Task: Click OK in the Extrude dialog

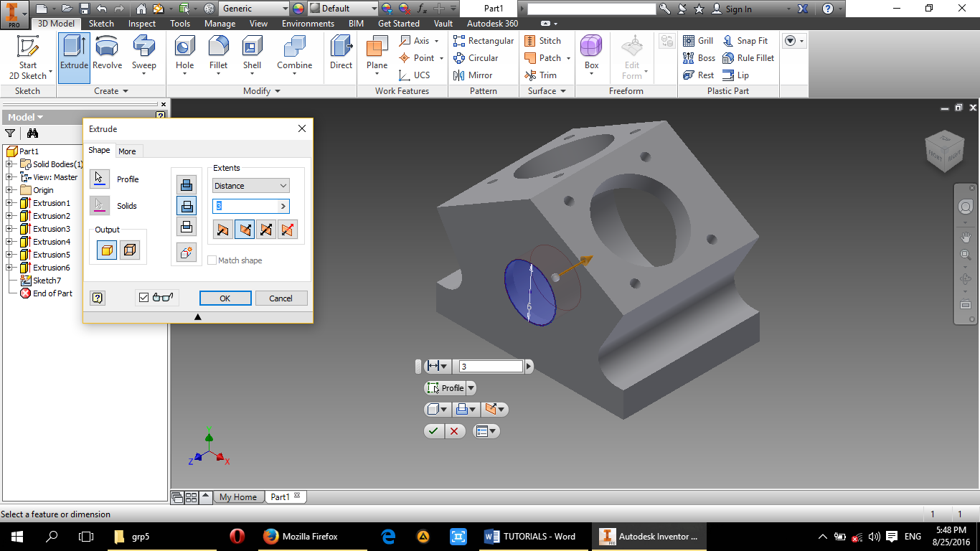Action: tap(225, 298)
